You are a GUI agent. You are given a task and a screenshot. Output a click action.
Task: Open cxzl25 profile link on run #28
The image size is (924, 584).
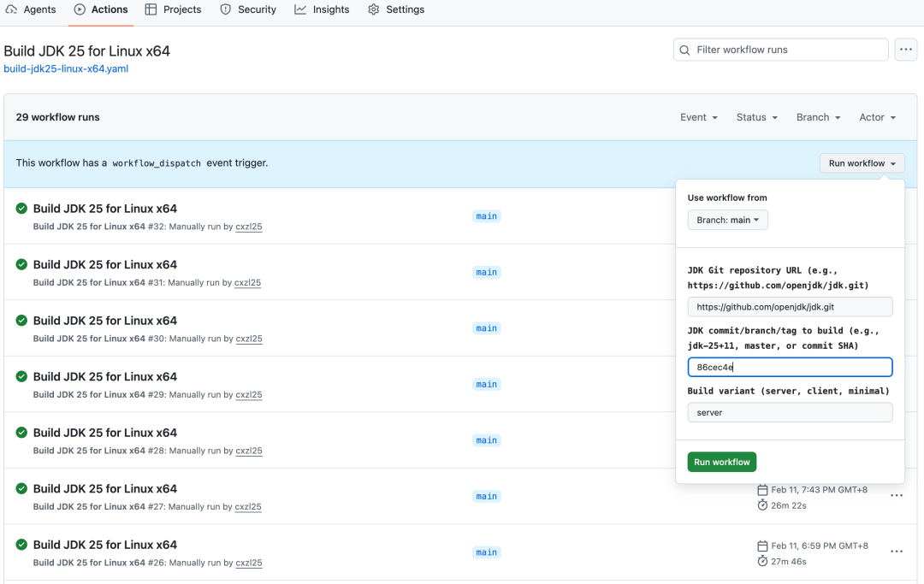[x=249, y=451]
